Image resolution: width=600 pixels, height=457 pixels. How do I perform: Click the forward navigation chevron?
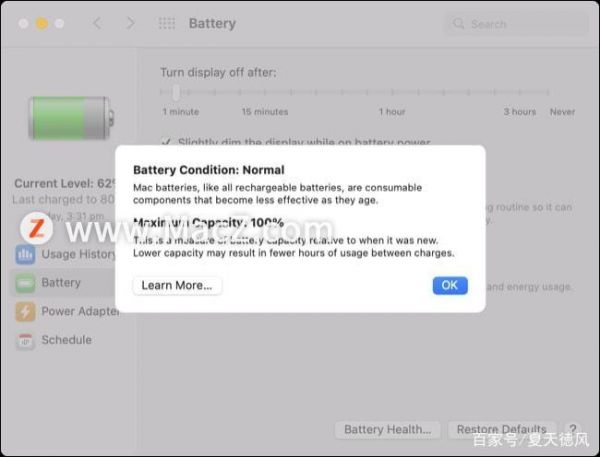[130, 23]
